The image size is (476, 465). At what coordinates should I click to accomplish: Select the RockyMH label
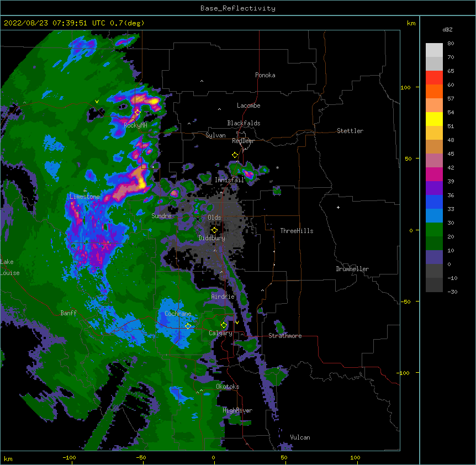point(135,125)
